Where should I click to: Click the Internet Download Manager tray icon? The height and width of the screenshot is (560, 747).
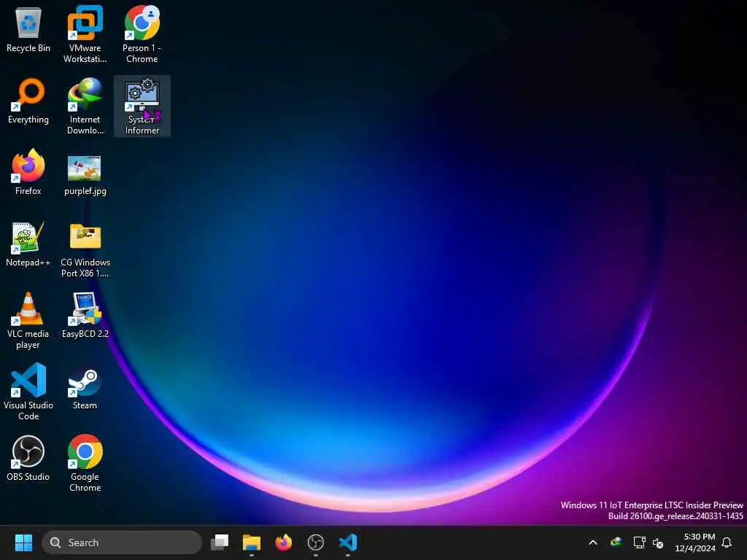616,542
